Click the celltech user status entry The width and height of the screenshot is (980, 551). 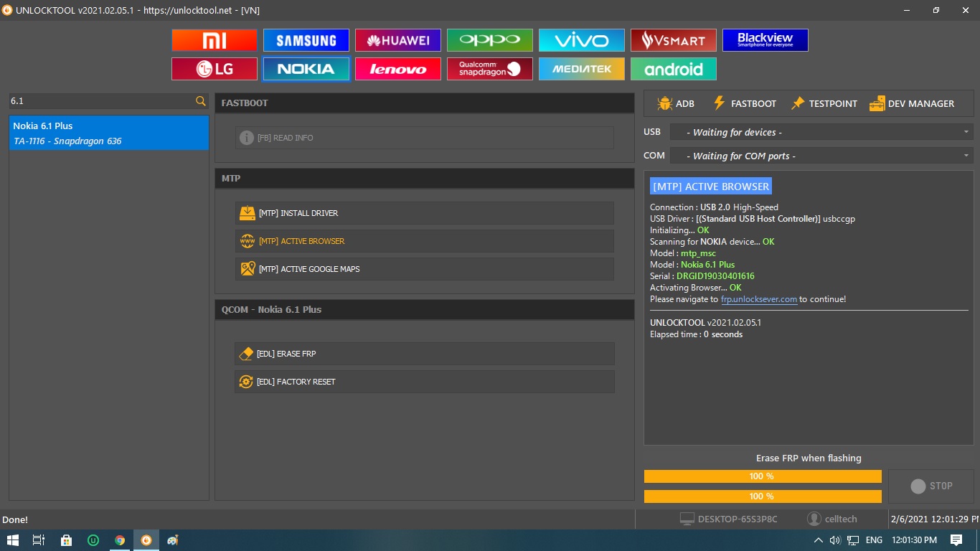click(x=832, y=519)
